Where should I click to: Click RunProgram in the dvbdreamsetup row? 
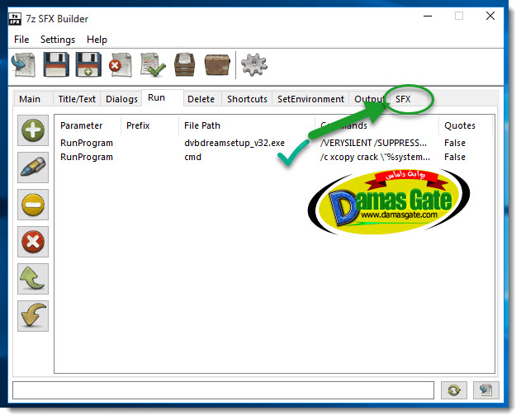click(x=87, y=143)
